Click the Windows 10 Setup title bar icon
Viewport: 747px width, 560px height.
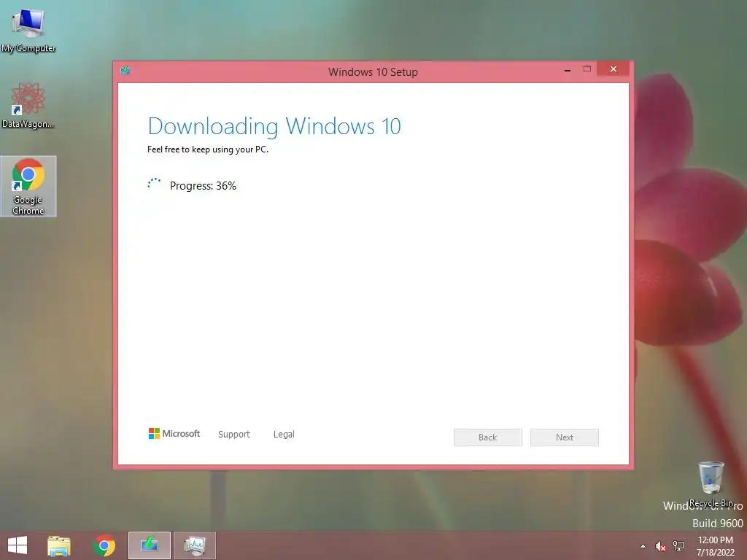click(x=125, y=71)
